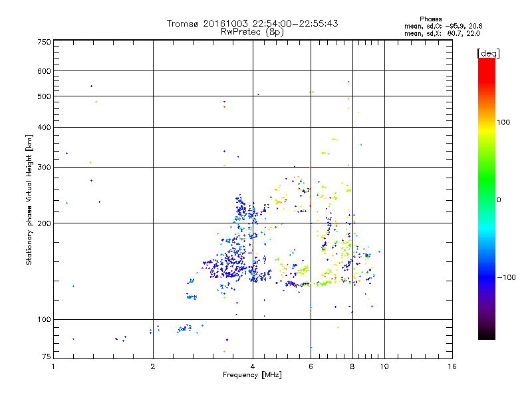Click the y-axis tick label '500'

click(x=44, y=96)
